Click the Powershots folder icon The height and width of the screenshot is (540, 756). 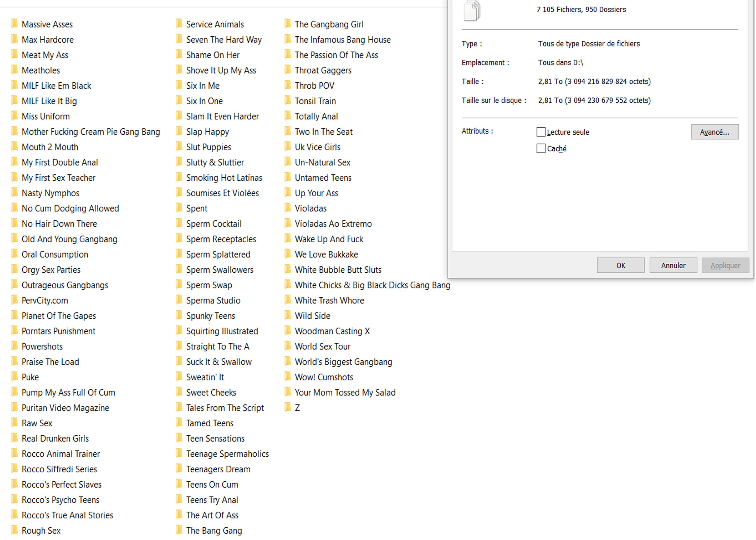[15, 346]
